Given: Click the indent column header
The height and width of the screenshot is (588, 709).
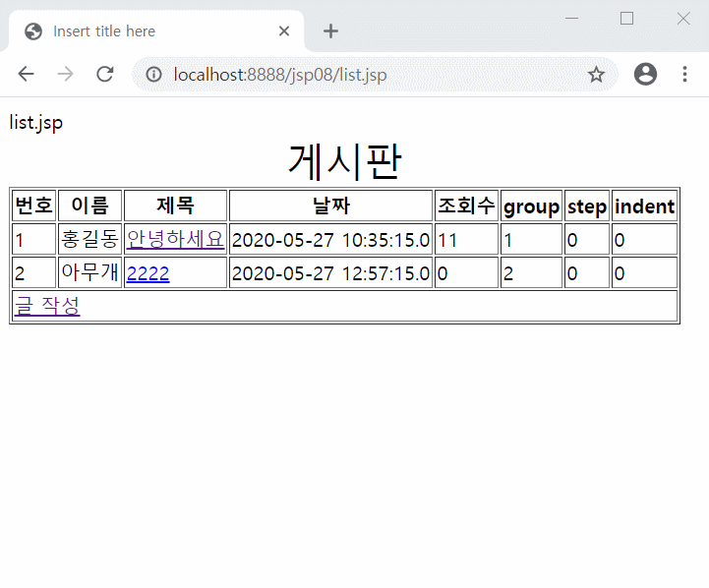Looking at the screenshot, I should pyautogui.click(x=644, y=206).
